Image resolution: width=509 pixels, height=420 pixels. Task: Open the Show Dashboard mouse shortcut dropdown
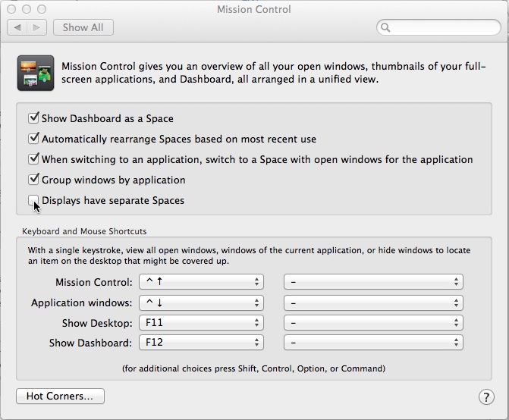click(x=373, y=343)
